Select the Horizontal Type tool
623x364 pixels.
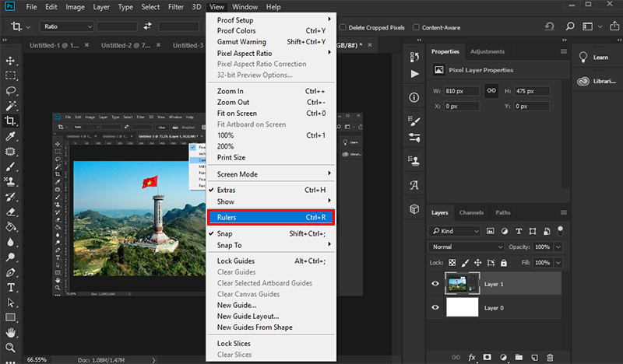click(x=10, y=288)
